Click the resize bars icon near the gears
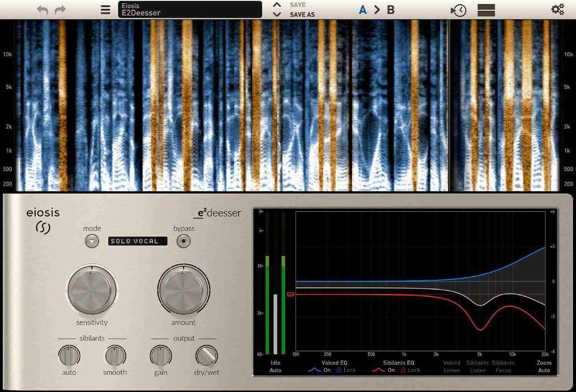Screen dimensions: 576x392 click(485, 10)
